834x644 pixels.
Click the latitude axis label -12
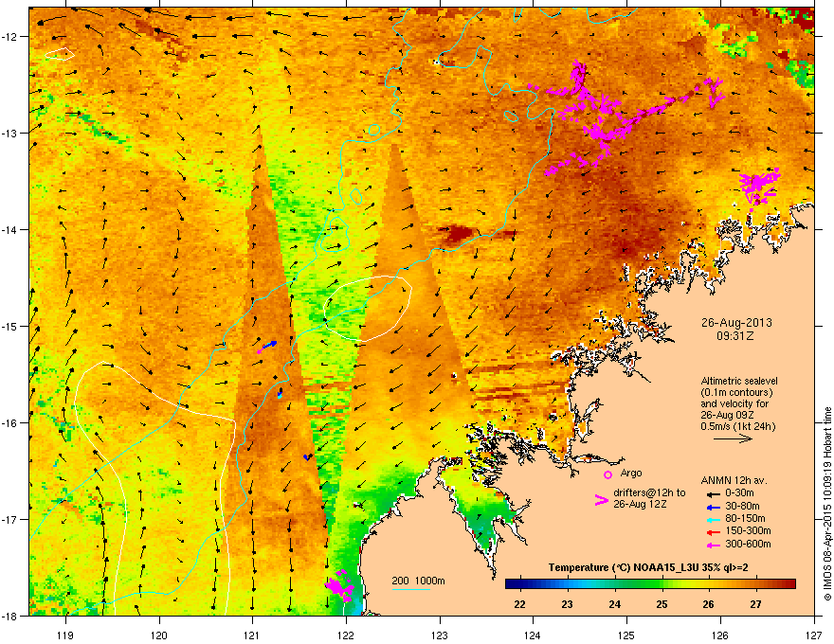click(11, 37)
